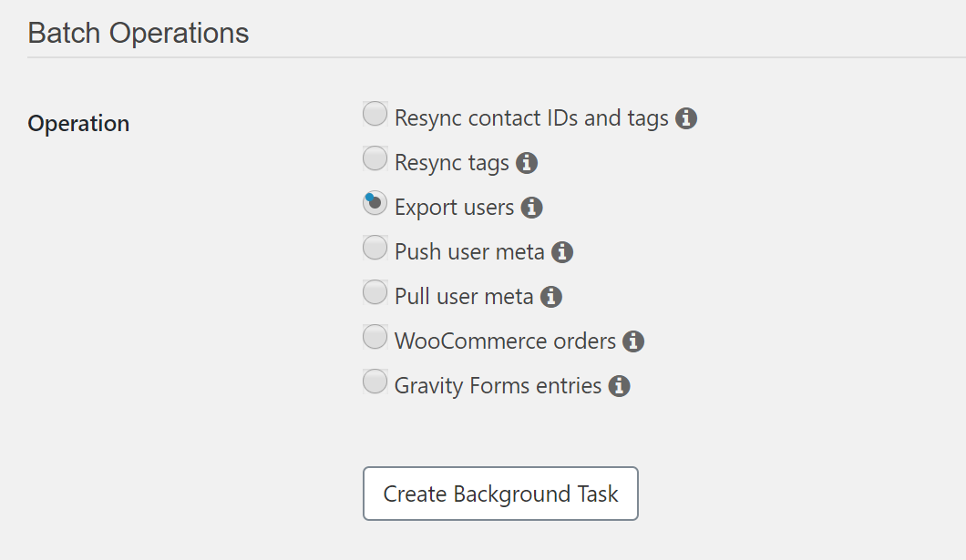The height and width of the screenshot is (560, 966).
Task: Open the Export users info tooltip icon
Action: pyautogui.click(x=531, y=208)
